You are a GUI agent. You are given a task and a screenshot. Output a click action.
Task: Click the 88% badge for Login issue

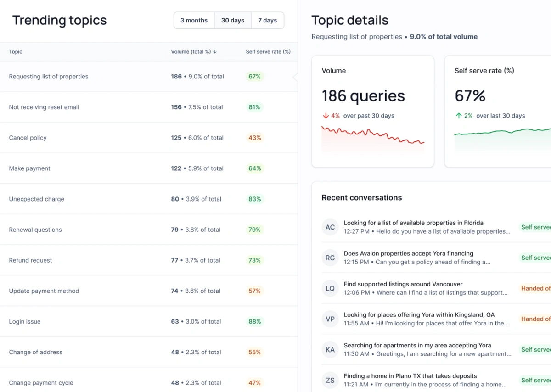[x=254, y=321]
